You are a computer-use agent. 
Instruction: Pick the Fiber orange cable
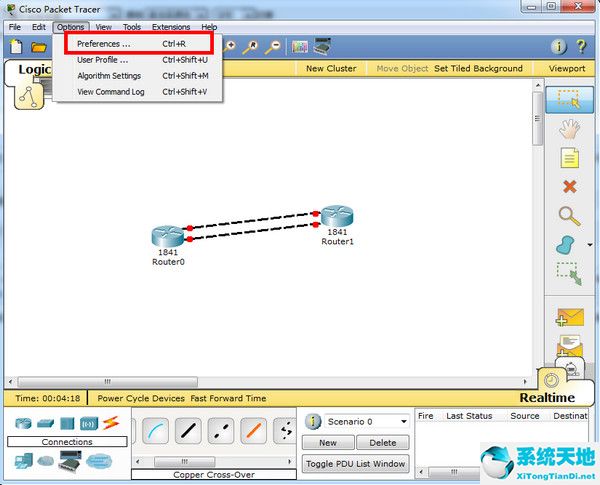[x=254, y=431]
